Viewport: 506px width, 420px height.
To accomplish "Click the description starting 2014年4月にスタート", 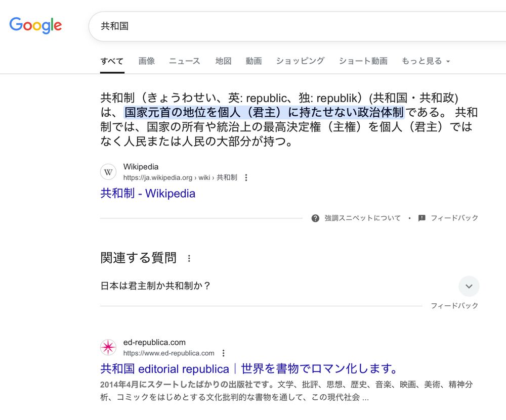I will point(286,391).
